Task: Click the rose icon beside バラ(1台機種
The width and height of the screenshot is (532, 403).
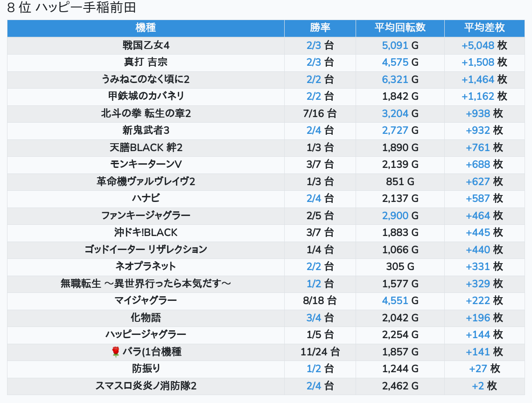Action: click(116, 352)
